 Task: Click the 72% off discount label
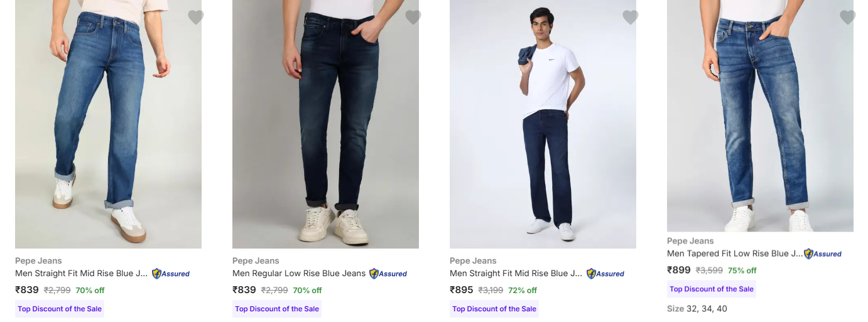click(523, 291)
